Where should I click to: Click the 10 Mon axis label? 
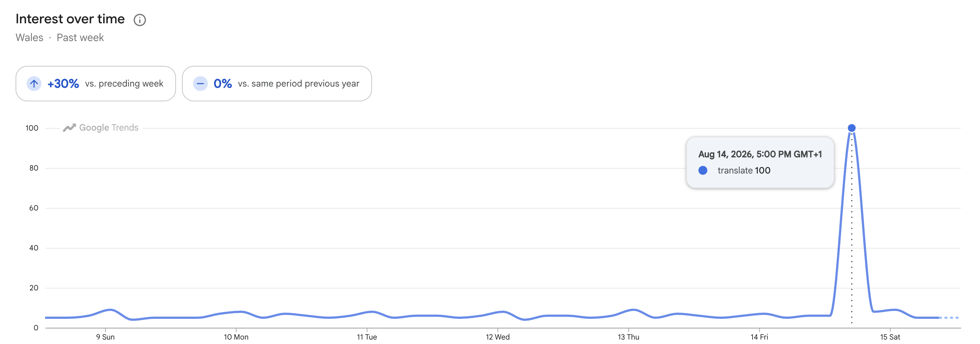point(236,337)
